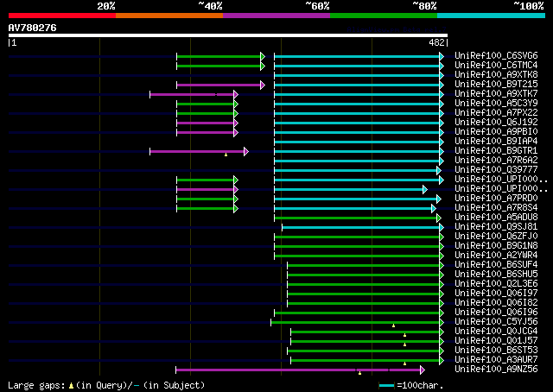Click the white AV780276 query length bar
This screenshot has height=392, width=553.
point(228,35)
